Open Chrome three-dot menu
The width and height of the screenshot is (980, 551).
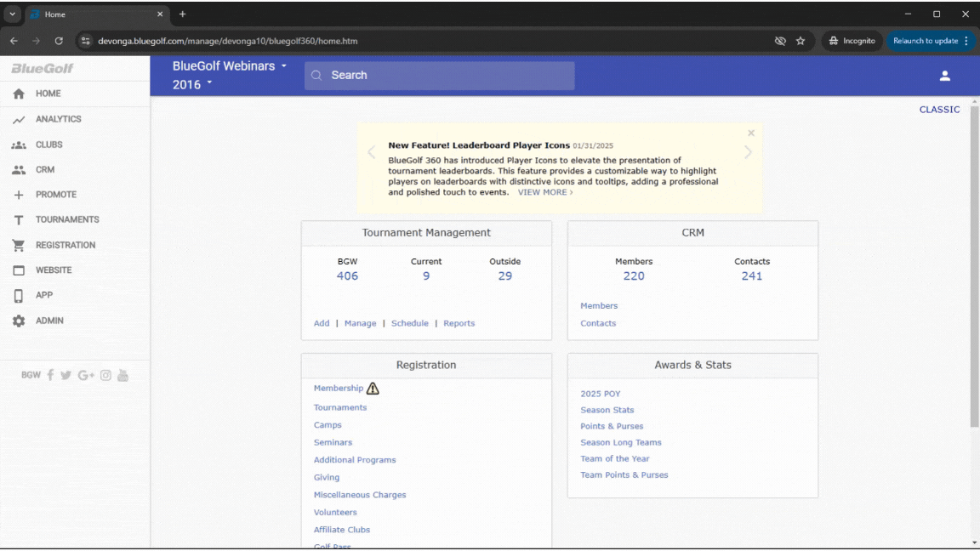[966, 41]
